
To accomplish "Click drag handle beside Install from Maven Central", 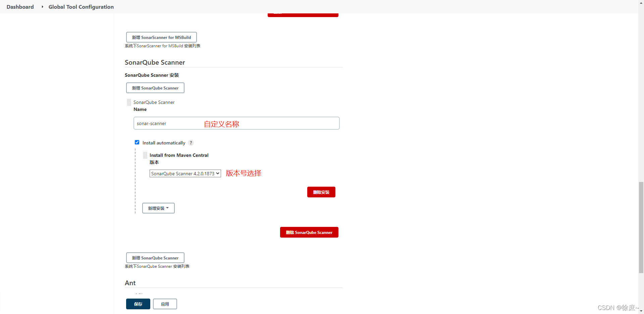I will [145, 155].
